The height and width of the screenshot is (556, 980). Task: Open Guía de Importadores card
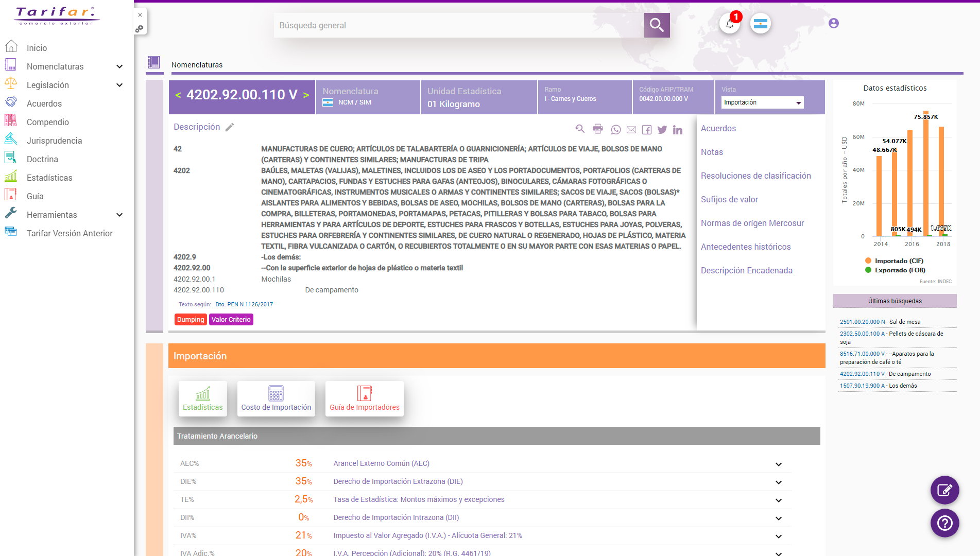pos(365,399)
